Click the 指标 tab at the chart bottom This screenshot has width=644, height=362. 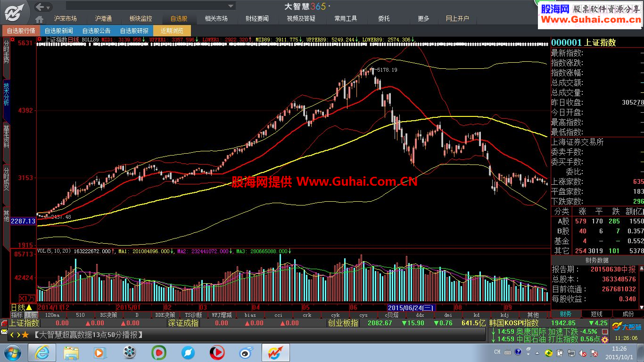click(x=17, y=315)
